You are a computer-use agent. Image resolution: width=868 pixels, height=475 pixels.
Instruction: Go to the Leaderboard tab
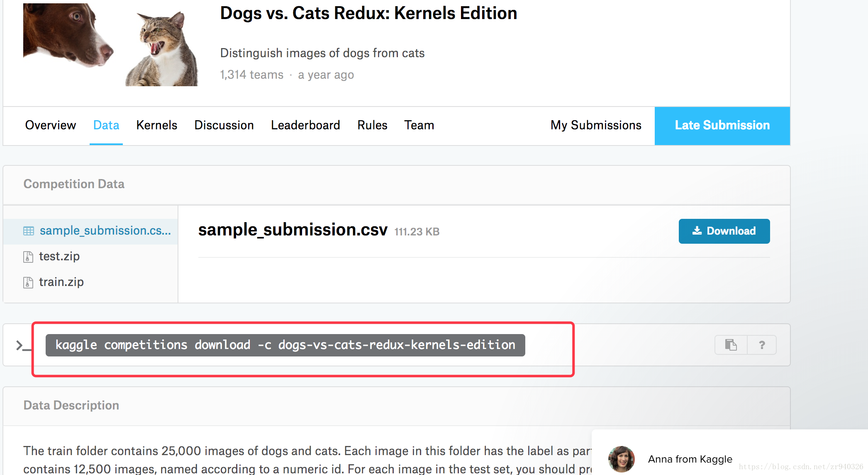tap(305, 125)
